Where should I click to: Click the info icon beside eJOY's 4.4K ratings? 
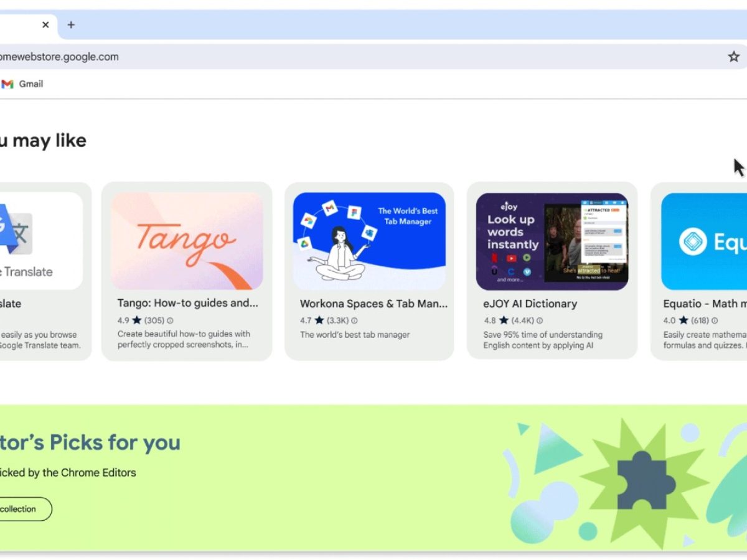coord(540,321)
